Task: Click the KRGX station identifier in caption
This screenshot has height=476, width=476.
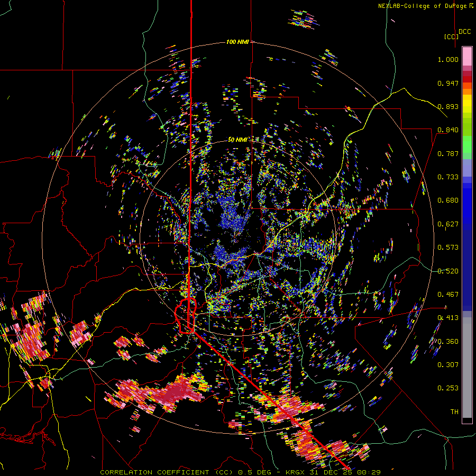Action: [x=296, y=472]
